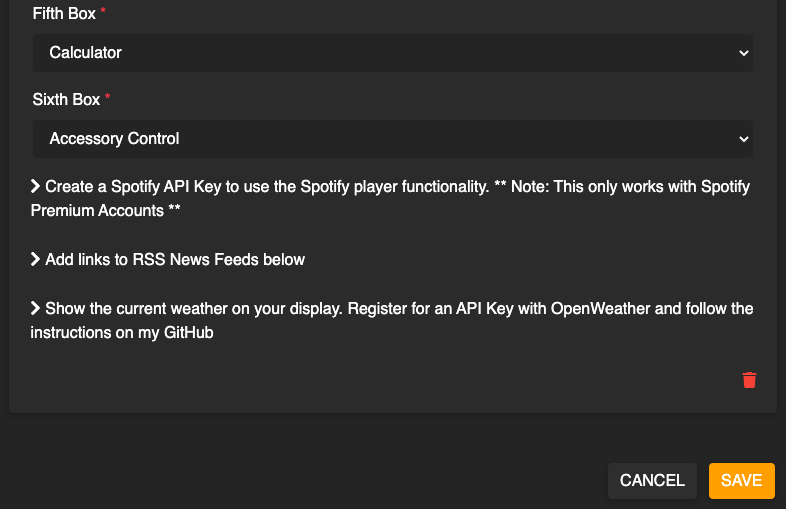Screen dimensions: 786x509
Task: Click the 'Accessory Control' value text
Action: (x=114, y=138)
